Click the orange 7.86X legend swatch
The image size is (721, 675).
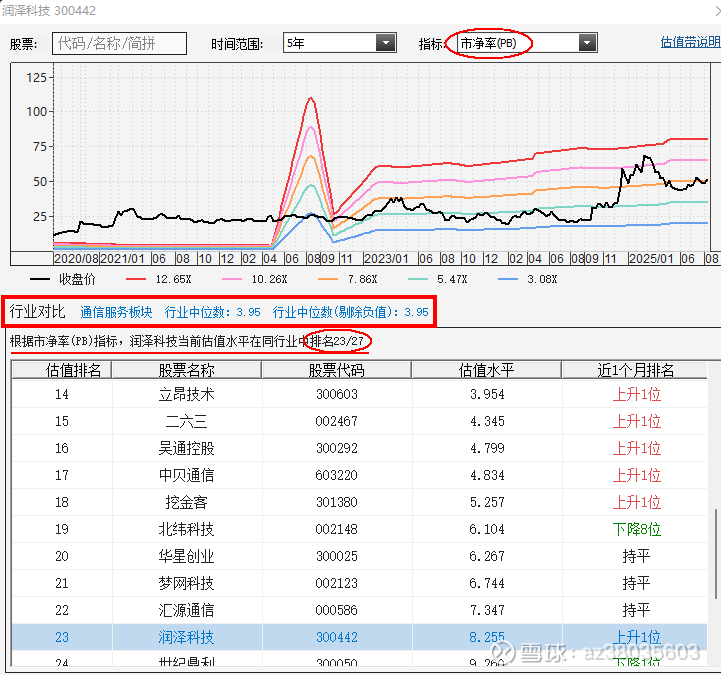tap(328, 279)
